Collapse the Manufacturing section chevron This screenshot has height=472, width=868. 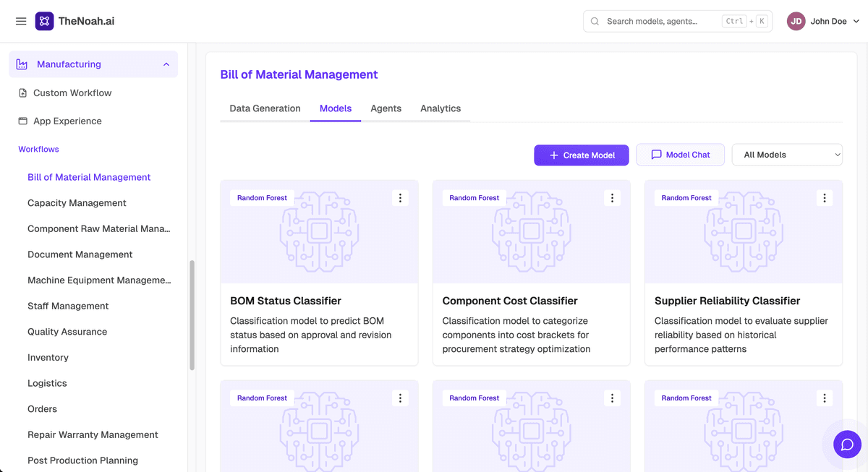(166, 64)
